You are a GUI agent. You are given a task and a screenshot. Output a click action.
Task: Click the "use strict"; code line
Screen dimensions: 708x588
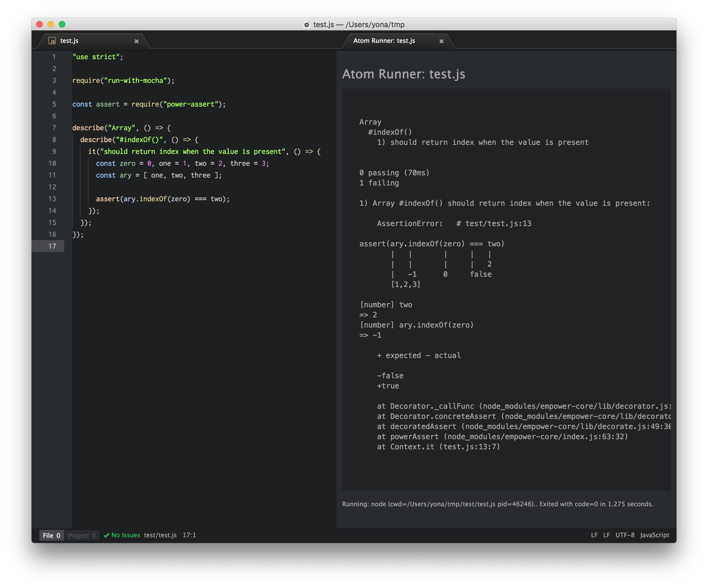click(98, 57)
